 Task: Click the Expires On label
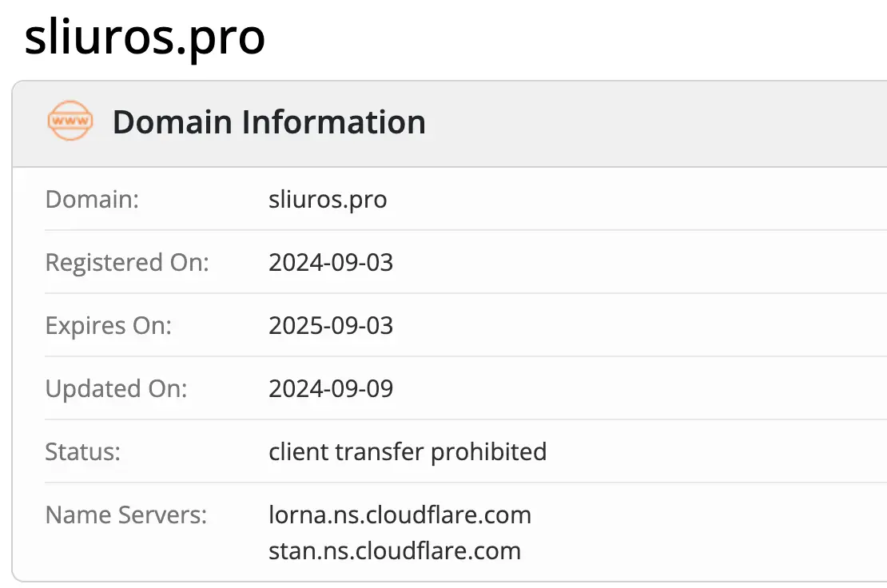(x=109, y=325)
